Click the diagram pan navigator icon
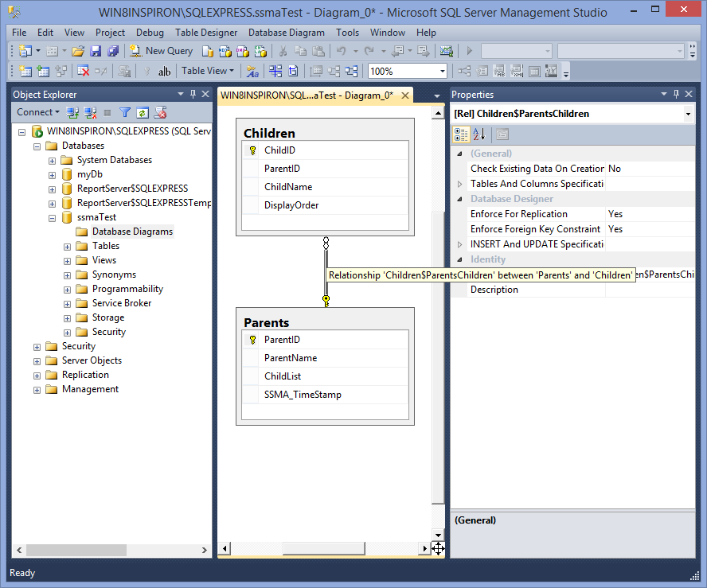 [x=438, y=548]
